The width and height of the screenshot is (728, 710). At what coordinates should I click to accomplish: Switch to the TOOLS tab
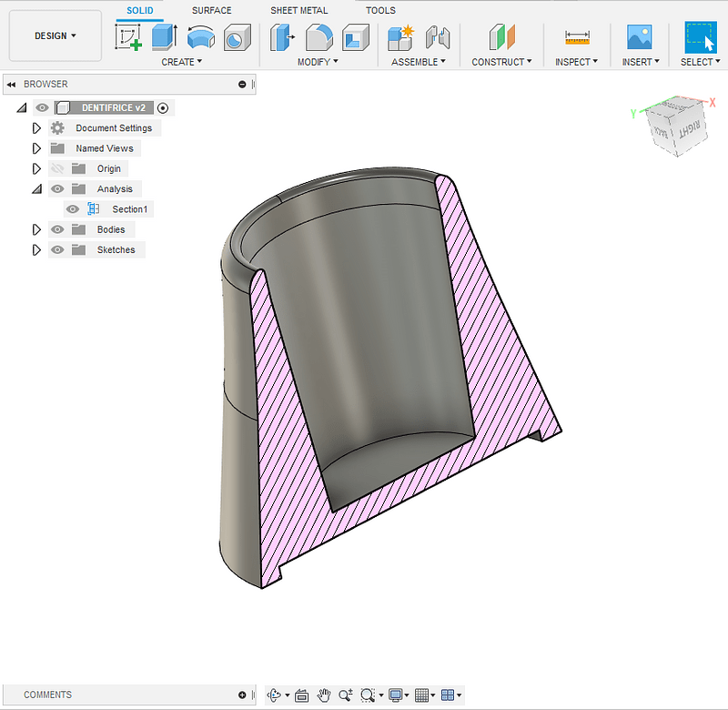(x=380, y=10)
